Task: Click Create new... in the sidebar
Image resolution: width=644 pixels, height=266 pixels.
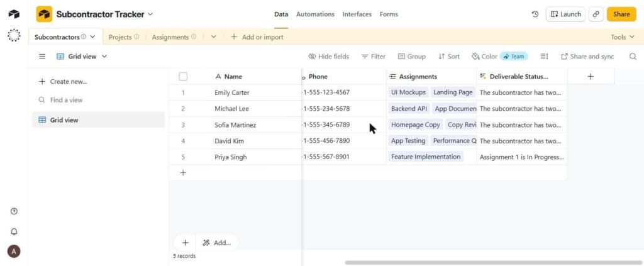Action: [x=63, y=82]
